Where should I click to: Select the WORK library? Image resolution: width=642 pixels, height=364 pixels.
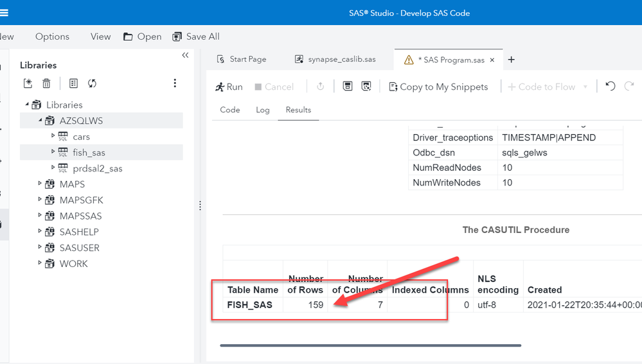pyautogui.click(x=74, y=264)
